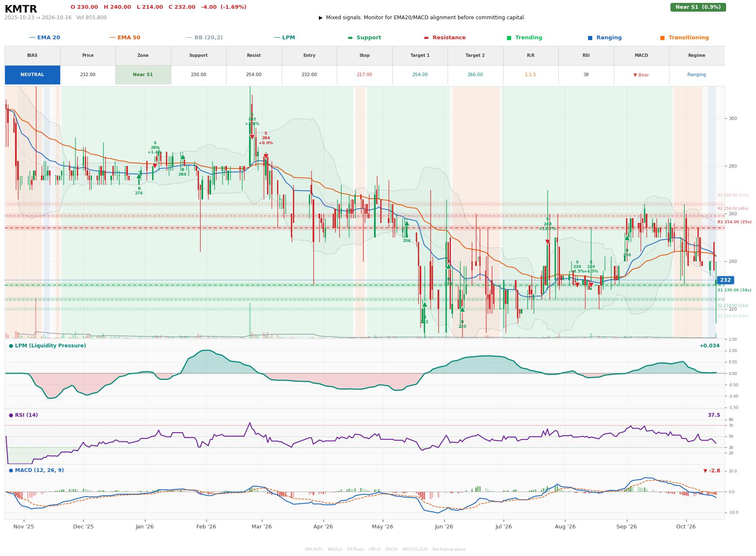Image resolution: width=756 pixels, height=556 pixels.
Task: Click the S 280 +1.4% sell marker
Action: tap(155, 166)
